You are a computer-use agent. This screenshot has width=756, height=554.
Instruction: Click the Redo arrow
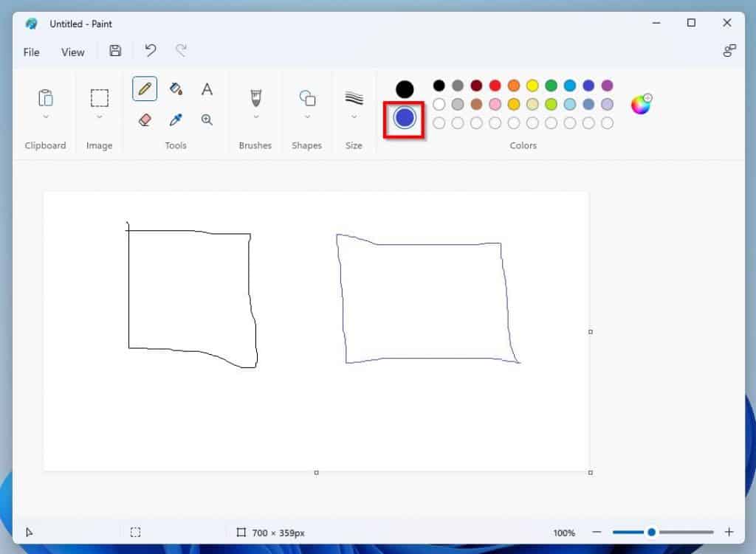click(181, 50)
